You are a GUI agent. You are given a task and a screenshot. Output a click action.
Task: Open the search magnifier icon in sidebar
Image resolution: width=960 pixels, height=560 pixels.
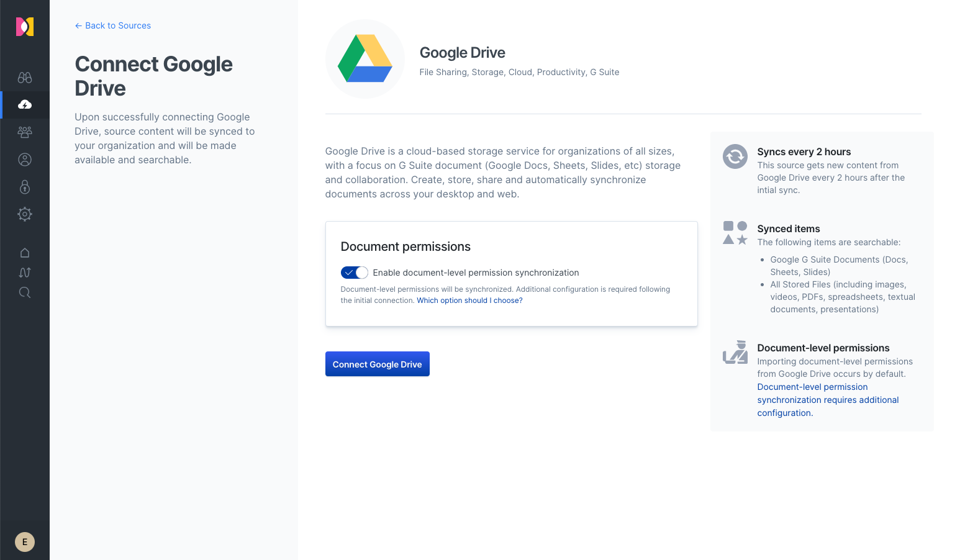pos(25,292)
